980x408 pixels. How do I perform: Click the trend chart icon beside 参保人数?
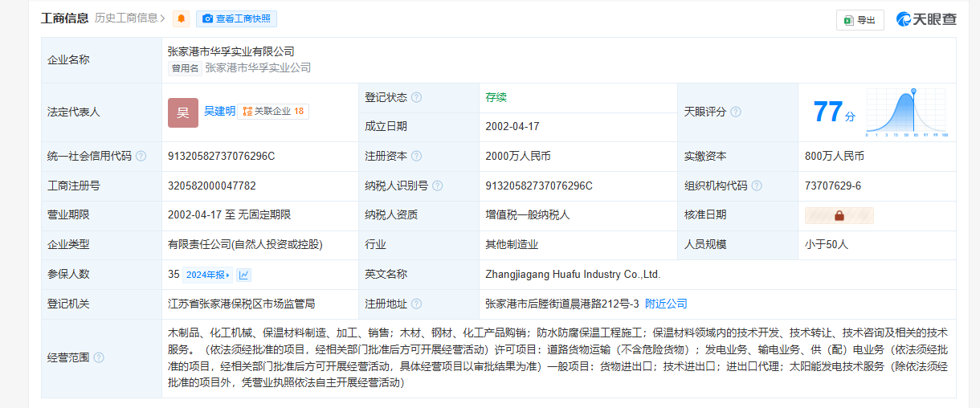pos(243,275)
